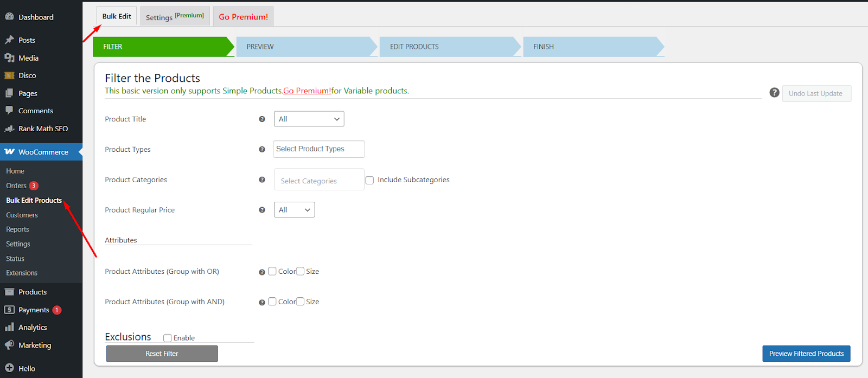Open the Select Product Types field

319,149
